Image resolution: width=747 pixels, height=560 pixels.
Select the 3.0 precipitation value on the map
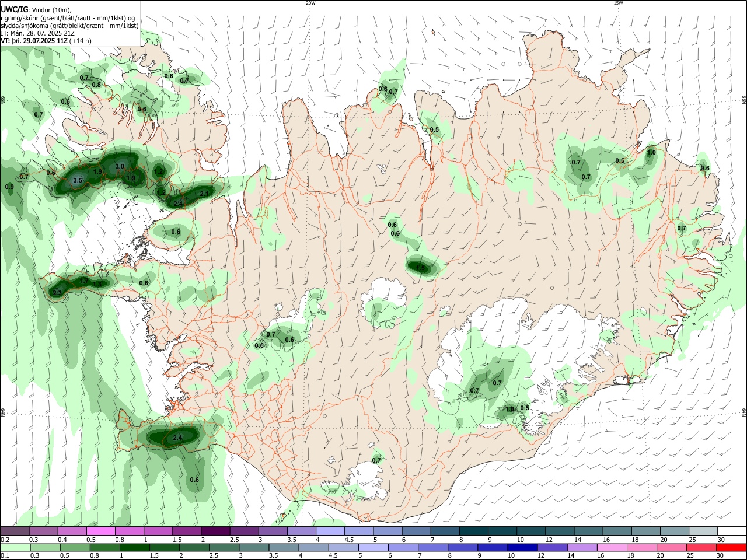point(120,166)
